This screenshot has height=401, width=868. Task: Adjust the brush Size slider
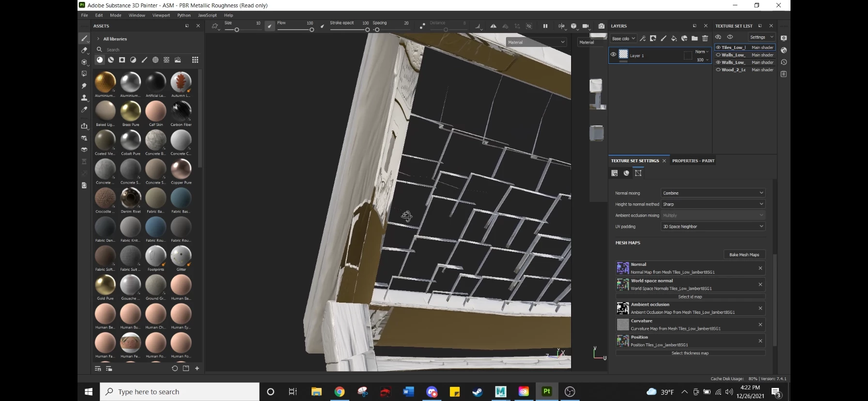(x=236, y=30)
